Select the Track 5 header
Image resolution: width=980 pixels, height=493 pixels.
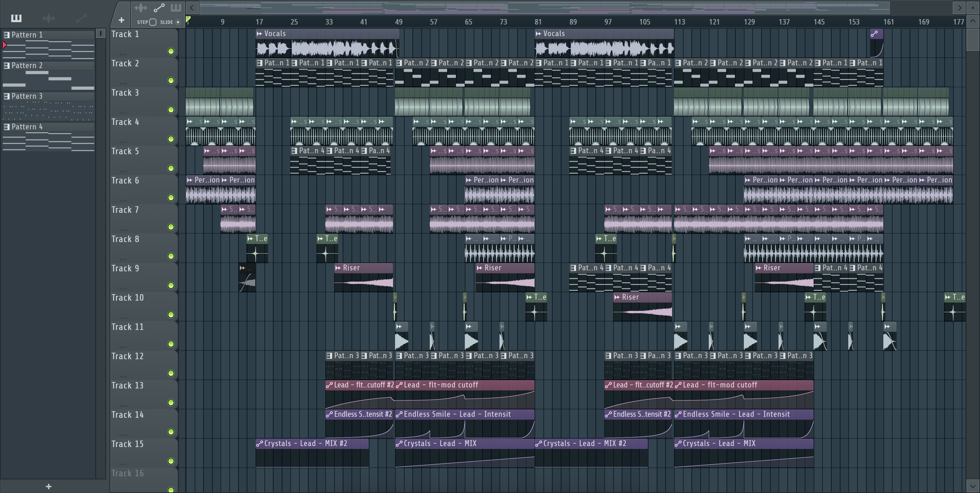click(x=144, y=160)
